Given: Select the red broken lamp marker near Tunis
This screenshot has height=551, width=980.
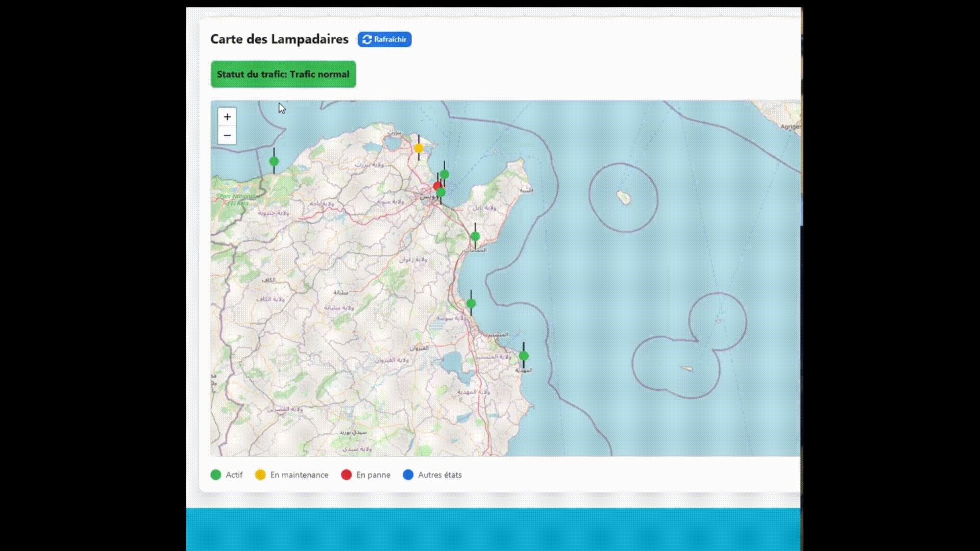Looking at the screenshot, I should [437, 186].
